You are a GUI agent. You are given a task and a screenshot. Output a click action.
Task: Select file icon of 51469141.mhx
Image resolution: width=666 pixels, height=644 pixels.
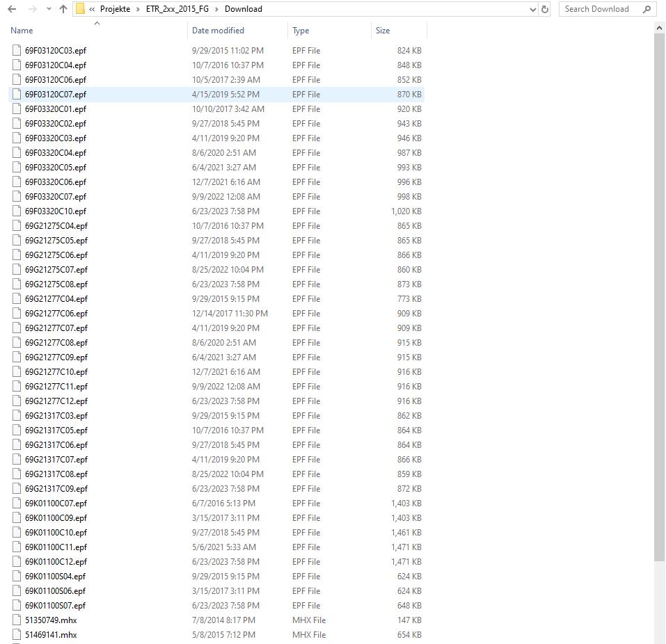tap(17, 635)
